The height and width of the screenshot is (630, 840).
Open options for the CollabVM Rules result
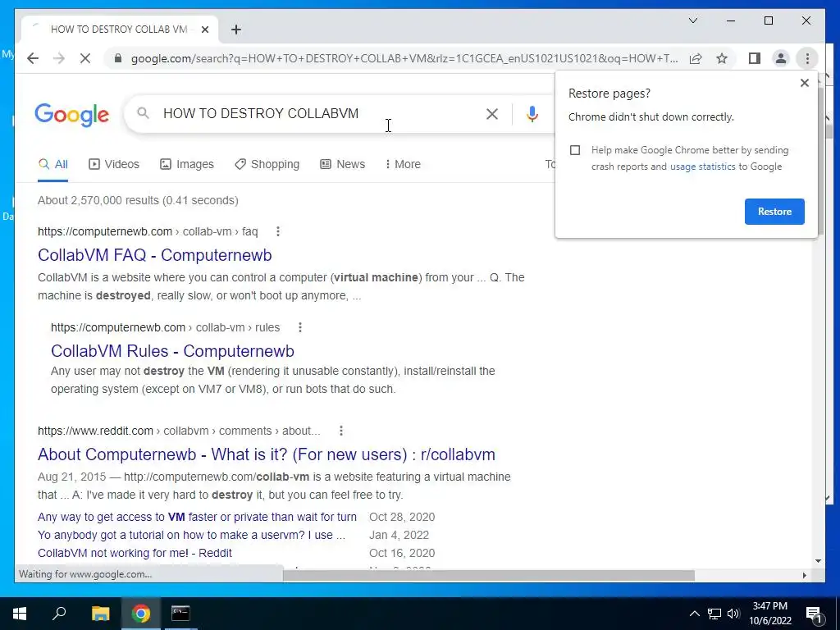click(300, 327)
